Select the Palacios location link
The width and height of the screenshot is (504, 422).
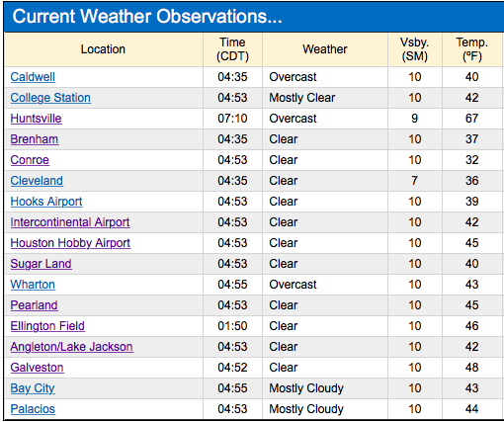click(x=33, y=409)
